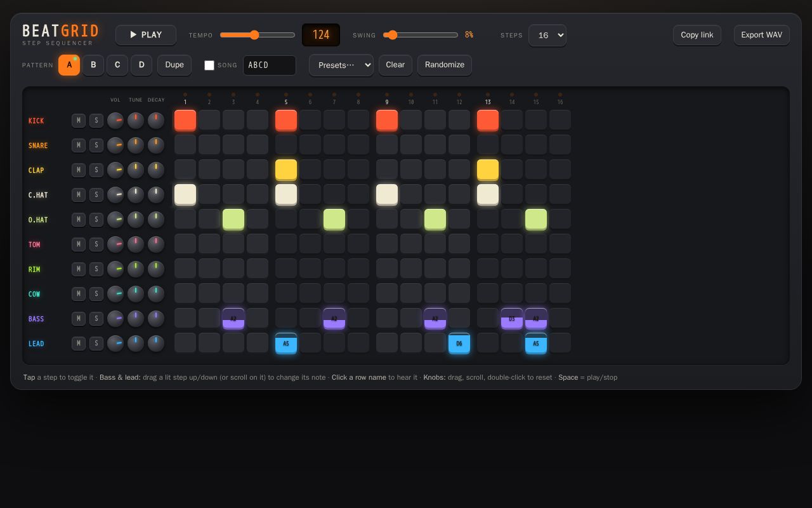
Task: Toggle off O.Hat step 3
Action: (x=233, y=219)
